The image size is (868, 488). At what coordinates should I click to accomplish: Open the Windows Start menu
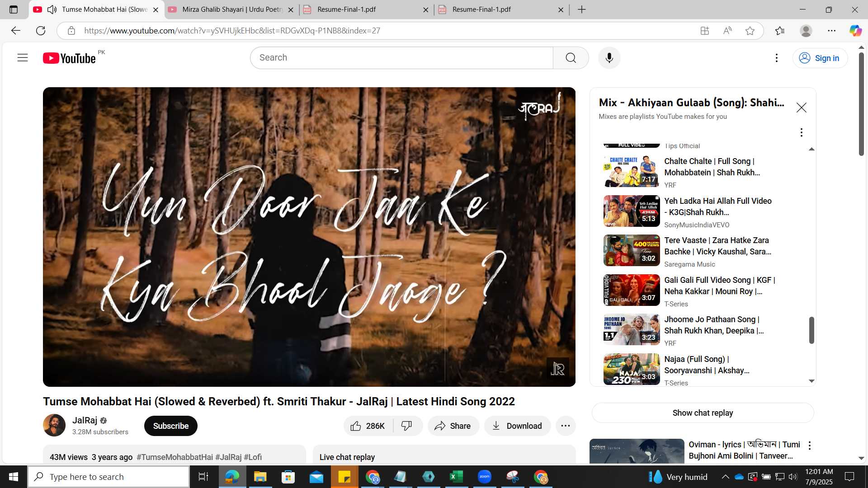(x=14, y=477)
